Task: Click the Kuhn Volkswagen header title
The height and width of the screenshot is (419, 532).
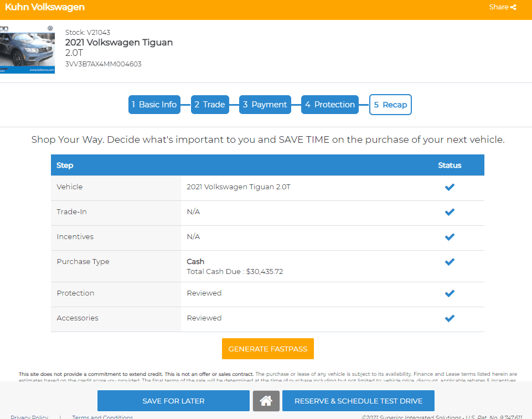Action: tap(45, 7)
